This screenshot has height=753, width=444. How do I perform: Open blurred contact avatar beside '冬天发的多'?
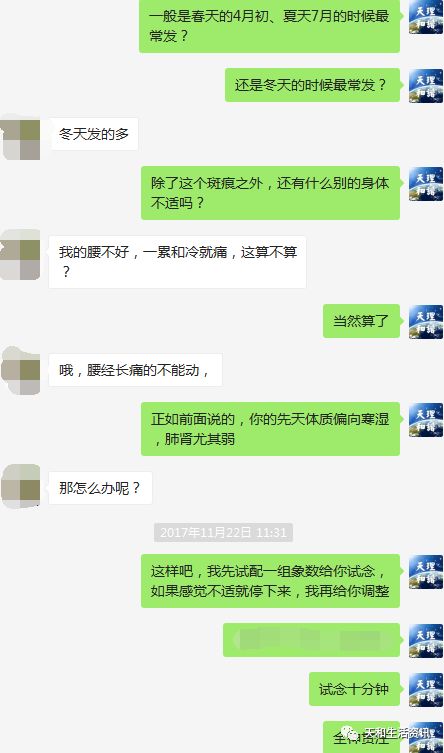click(x=21, y=137)
